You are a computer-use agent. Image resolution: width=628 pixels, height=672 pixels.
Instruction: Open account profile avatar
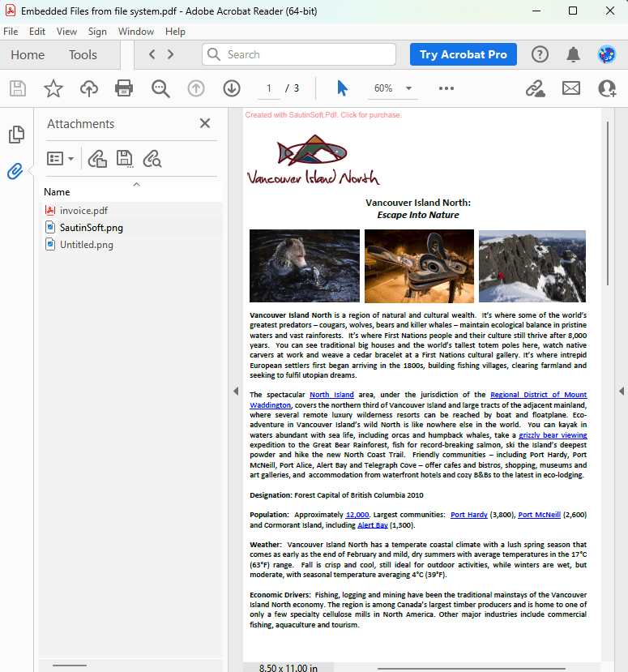(607, 54)
